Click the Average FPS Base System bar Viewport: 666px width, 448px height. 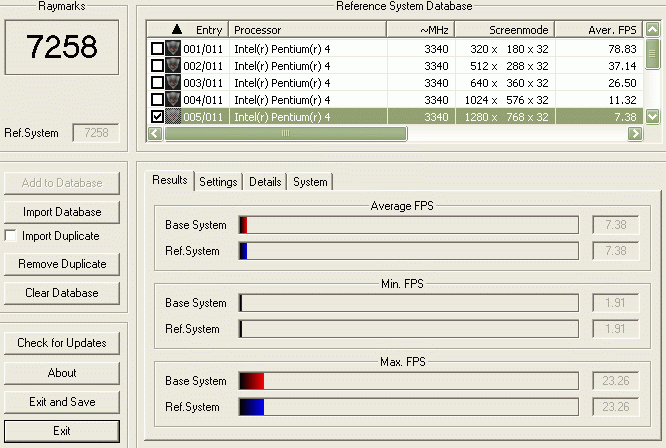tap(409, 225)
